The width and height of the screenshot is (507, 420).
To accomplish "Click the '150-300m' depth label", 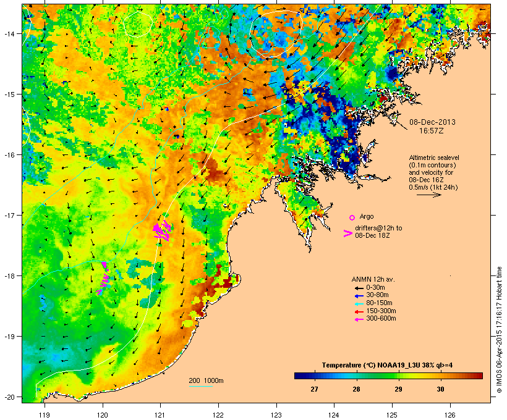I will click(381, 311).
